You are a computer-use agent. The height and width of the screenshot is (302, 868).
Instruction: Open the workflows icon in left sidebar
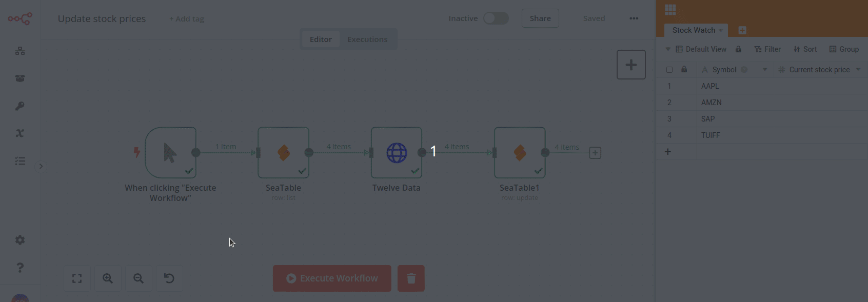20,51
